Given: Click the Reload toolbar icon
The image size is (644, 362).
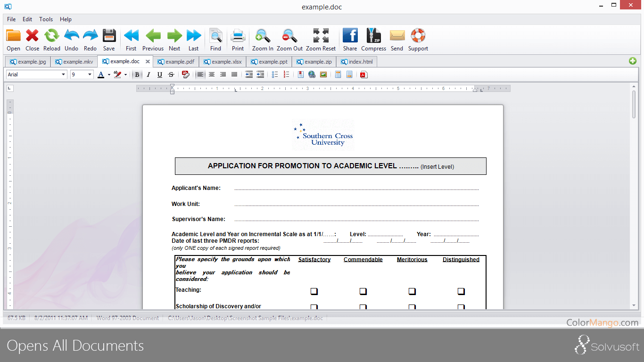Looking at the screenshot, I should tap(52, 36).
